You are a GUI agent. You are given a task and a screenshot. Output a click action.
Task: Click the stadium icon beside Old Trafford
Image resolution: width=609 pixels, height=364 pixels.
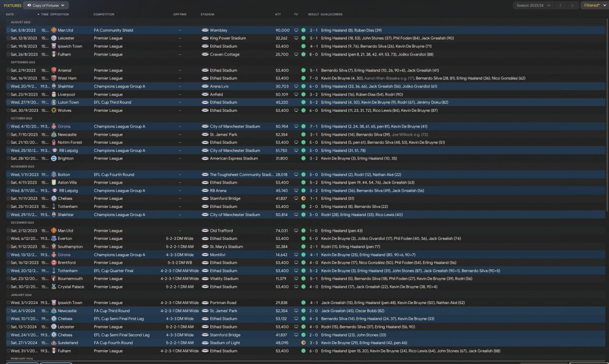click(205, 231)
